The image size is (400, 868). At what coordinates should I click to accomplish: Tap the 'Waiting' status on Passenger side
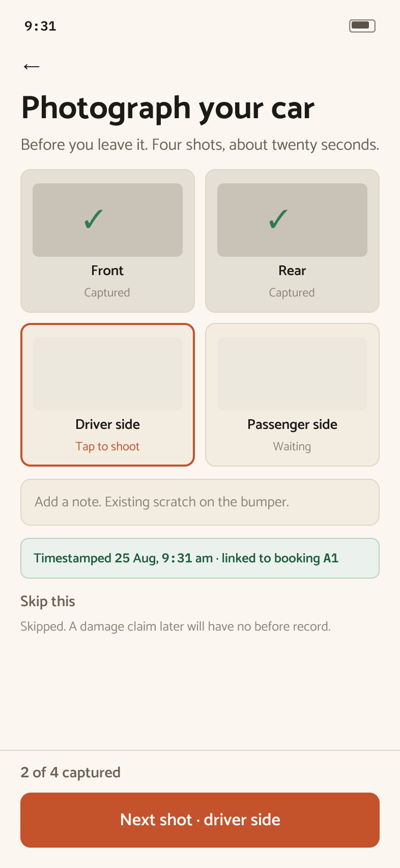pyautogui.click(x=292, y=446)
